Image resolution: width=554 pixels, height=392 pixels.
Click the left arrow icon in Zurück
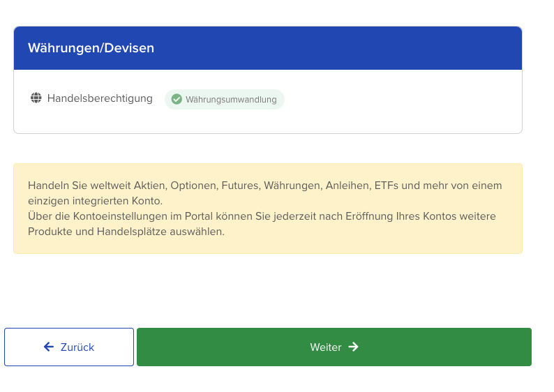49,347
